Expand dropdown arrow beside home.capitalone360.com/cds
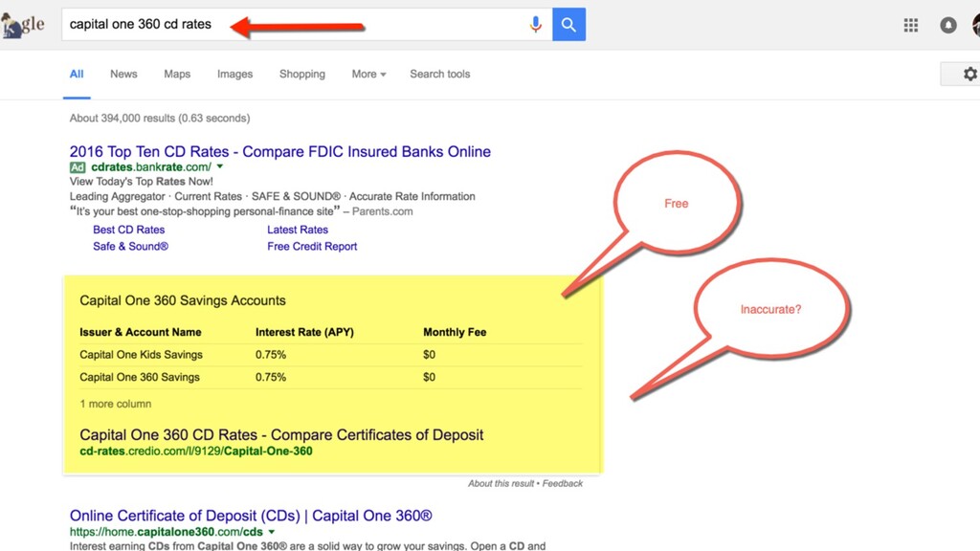 (x=271, y=532)
